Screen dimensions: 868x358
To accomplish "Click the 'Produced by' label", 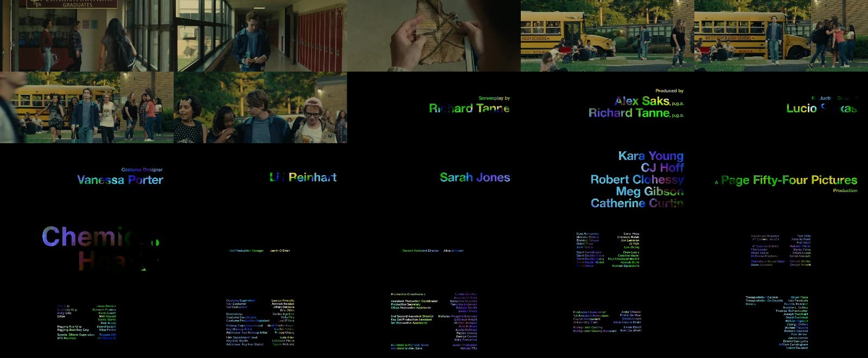I will coord(669,91).
